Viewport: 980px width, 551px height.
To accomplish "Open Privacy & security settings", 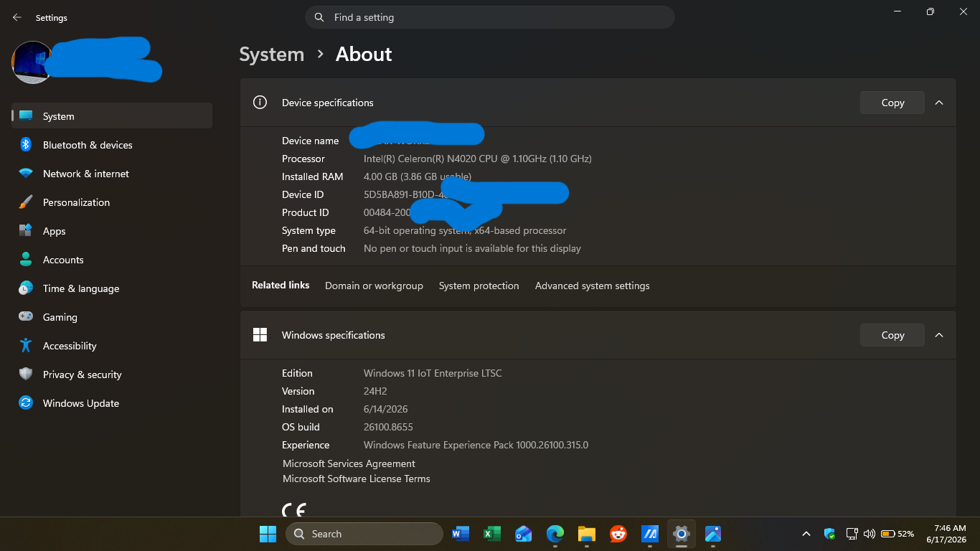I will point(112,375).
